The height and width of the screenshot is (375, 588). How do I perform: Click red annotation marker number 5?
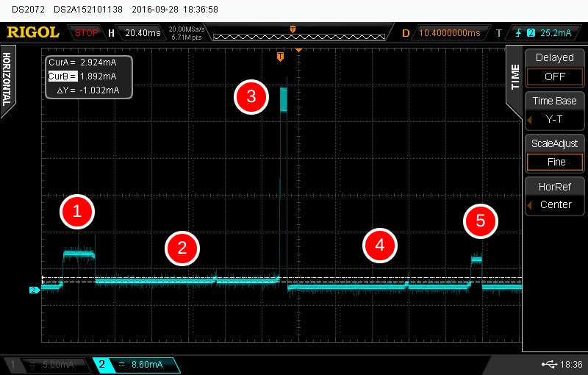click(x=481, y=221)
